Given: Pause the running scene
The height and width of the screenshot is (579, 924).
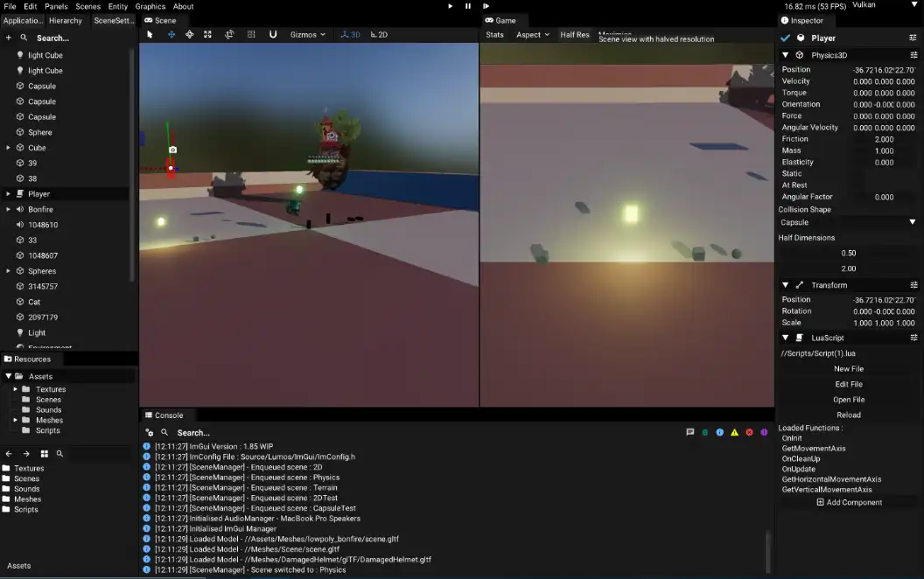Looking at the screenshot, I should click(x=468, y=6).
